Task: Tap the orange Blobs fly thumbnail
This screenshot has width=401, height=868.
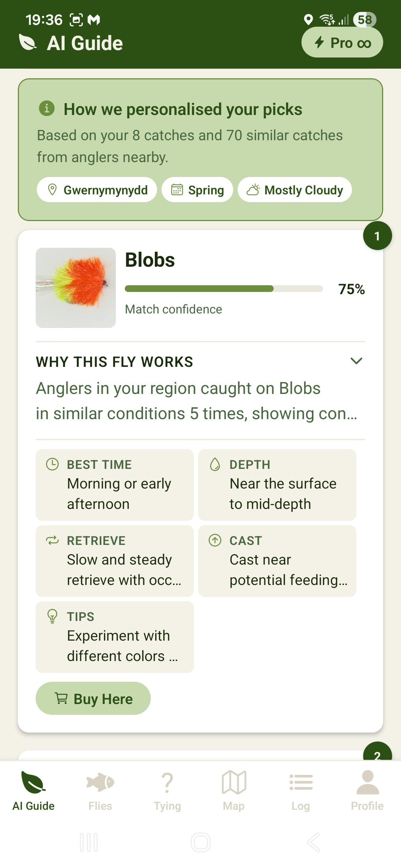Action: click(x=76, y=288)
